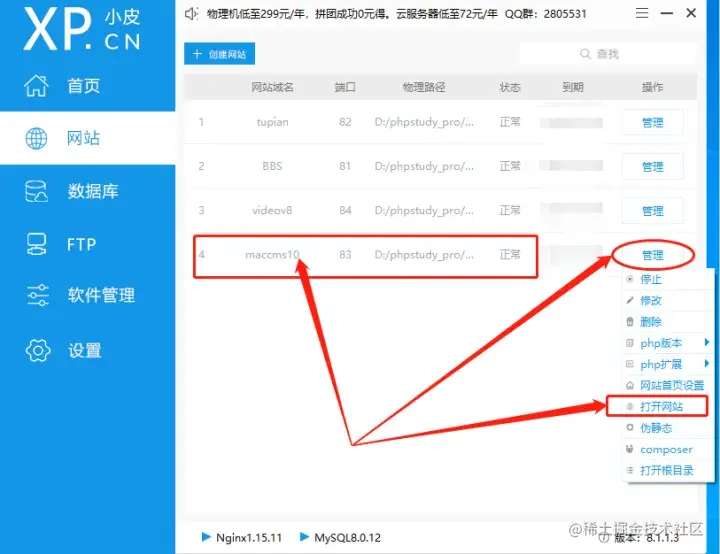Click the house icon beside 网站首页设置
Viewport: 720px width, 554px height.
tap(630, 385)
